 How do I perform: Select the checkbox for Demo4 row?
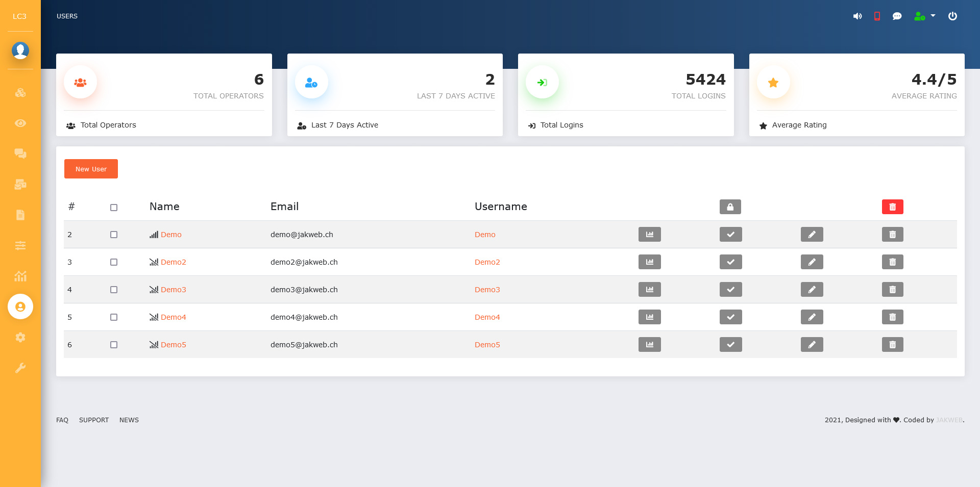[x=114, y=317]
